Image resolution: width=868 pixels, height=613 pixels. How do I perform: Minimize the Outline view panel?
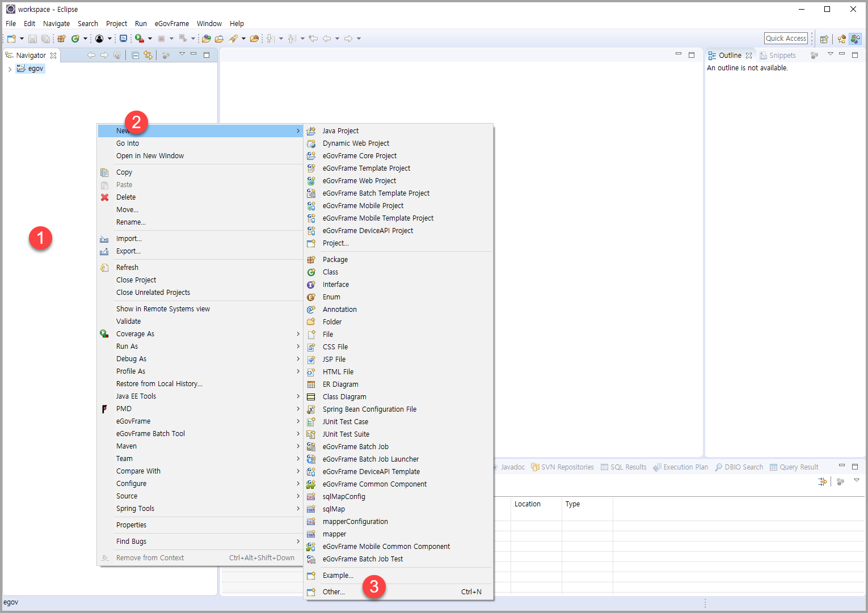[842, 54]
